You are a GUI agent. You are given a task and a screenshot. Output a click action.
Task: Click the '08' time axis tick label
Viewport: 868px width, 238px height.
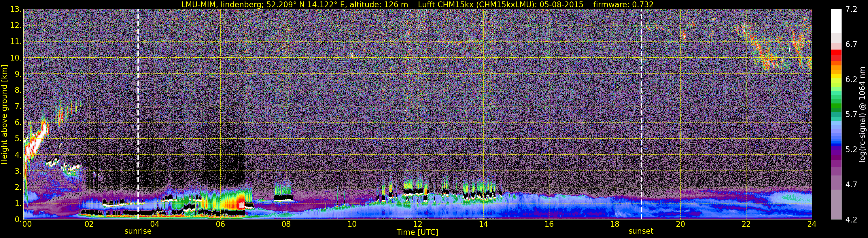point(286,224)
